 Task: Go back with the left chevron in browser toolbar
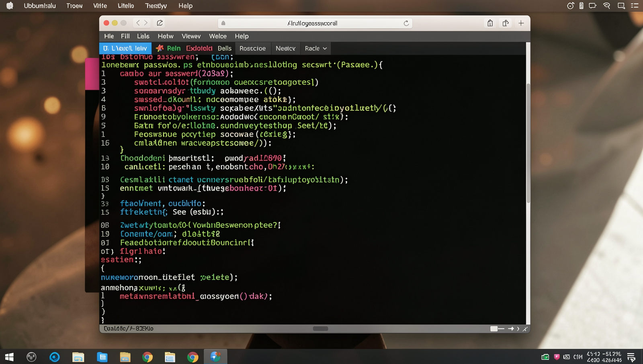click(138, 23)
